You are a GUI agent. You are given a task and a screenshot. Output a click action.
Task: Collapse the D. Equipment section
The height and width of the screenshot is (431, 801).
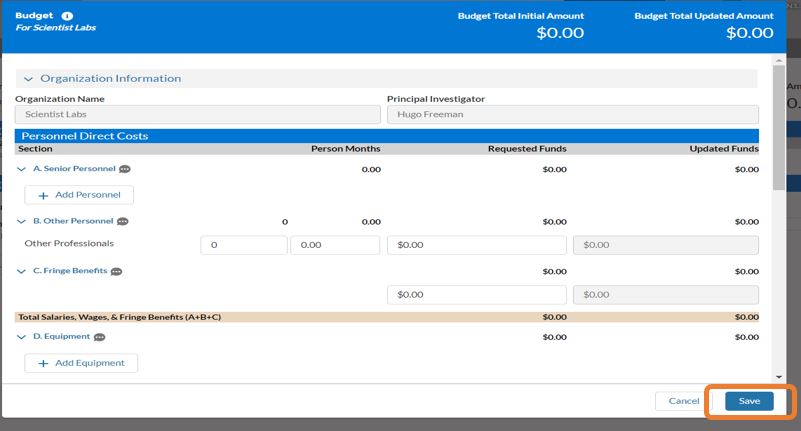(x=22, y=337)
